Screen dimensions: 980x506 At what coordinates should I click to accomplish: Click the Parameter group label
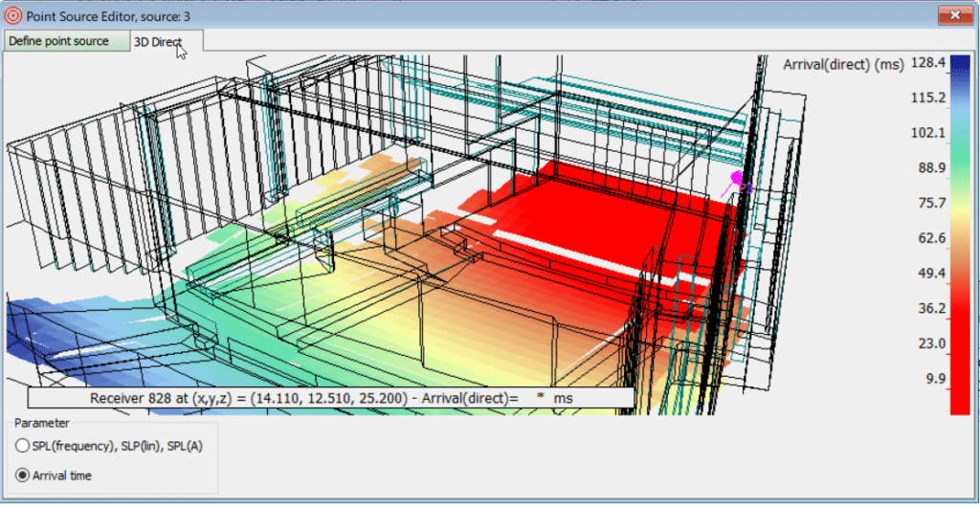(x=42, y=423)
